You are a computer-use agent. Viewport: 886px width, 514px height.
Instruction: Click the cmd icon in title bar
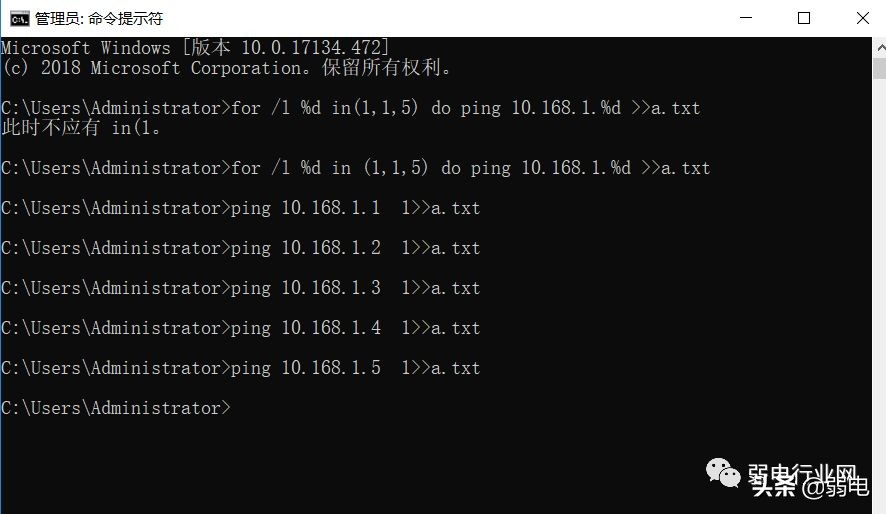[19, 19]
